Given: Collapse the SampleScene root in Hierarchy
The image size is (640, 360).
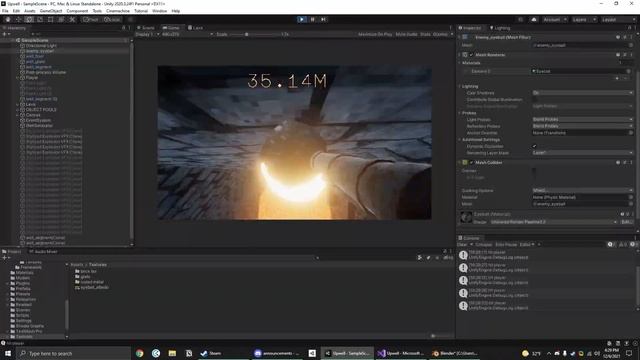Looking at the screenshot, I should (12, 40).
